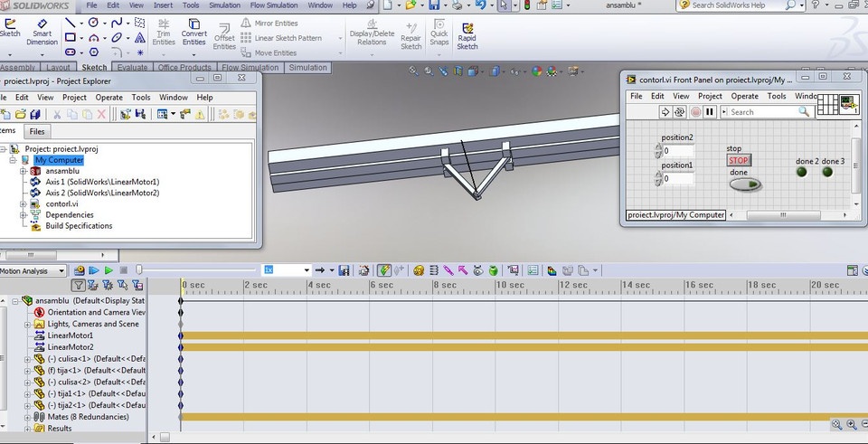Click the Offset Entities tool

(224, 36)
